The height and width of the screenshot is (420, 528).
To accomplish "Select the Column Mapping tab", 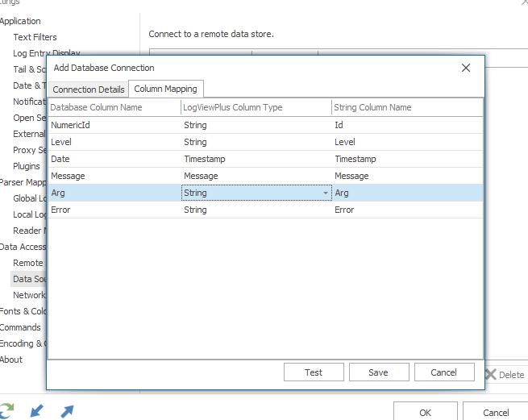I will click(x=166, y=89).
